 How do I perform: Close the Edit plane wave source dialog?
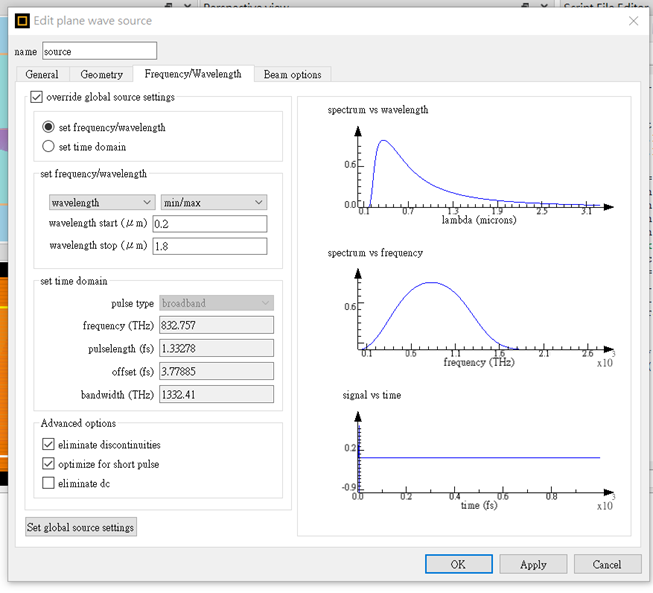(x=633, y=21)
